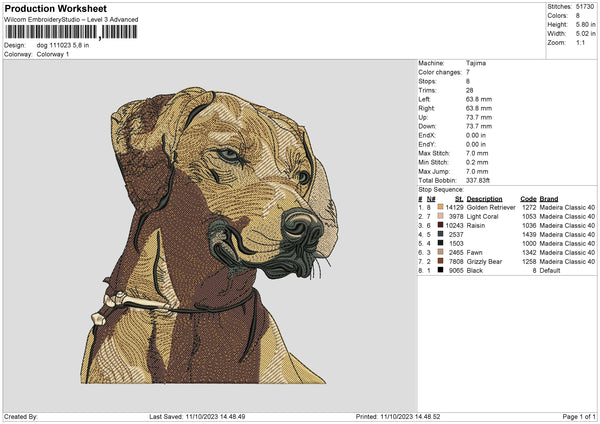Click the Total Bobbin value 337.83ft

478,180
